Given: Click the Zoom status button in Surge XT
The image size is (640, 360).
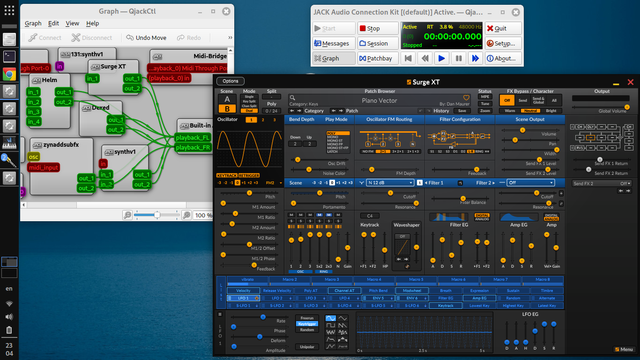Looking at the screenshot, I should [x=485, y=111].
